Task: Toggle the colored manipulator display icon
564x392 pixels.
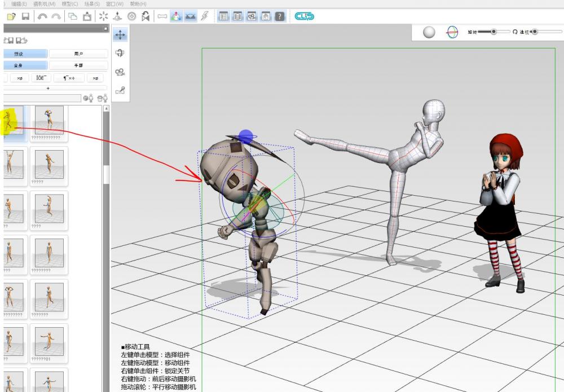Action: pyautogui.click(x=176, y=16)
